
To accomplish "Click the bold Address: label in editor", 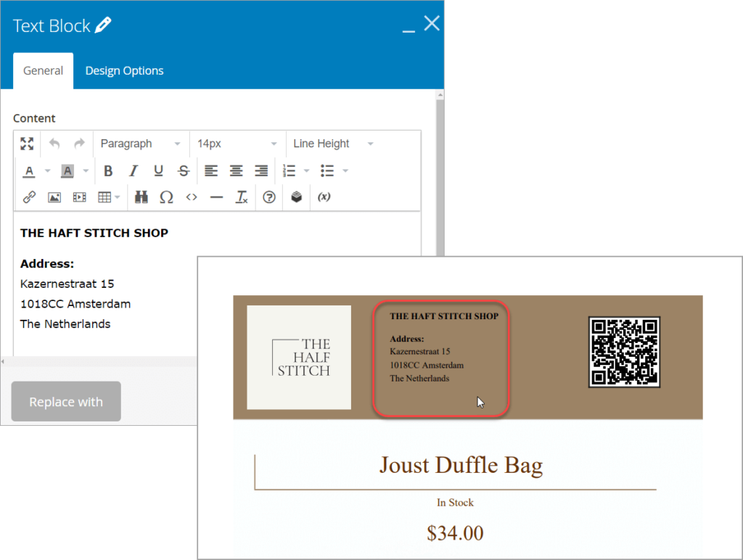I will tap(47, 263).
